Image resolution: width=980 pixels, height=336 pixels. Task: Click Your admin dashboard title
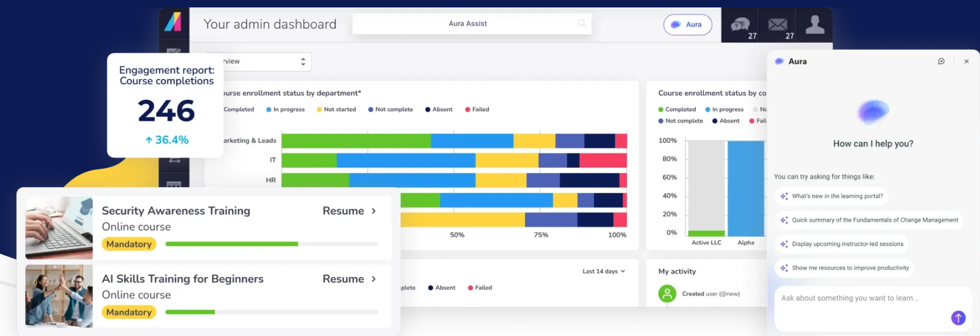point(270,25)
